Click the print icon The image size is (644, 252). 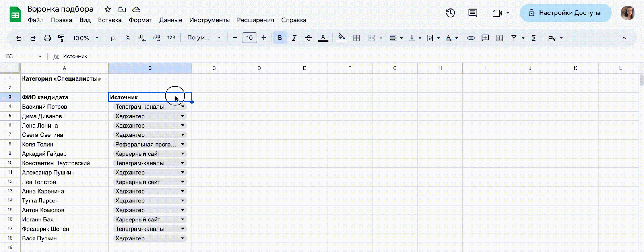pos(47,38)
